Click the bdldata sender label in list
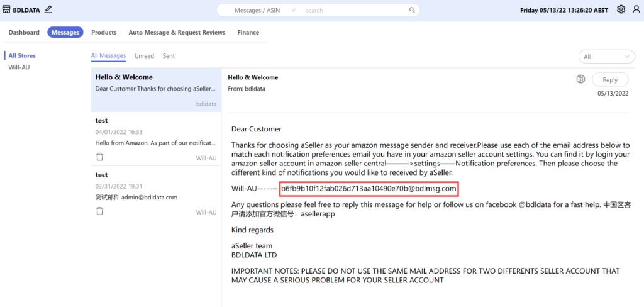The image size is (644, 307). coord(206,104)
